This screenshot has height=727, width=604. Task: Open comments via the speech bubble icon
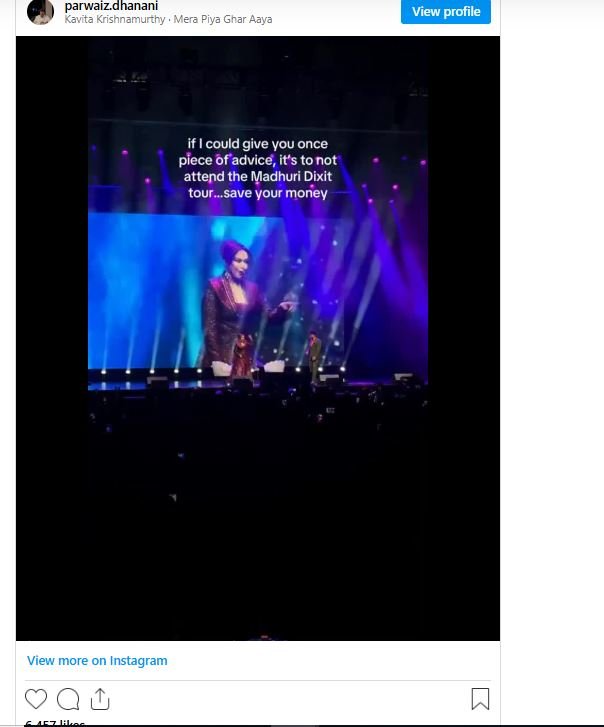coord(68,699)
